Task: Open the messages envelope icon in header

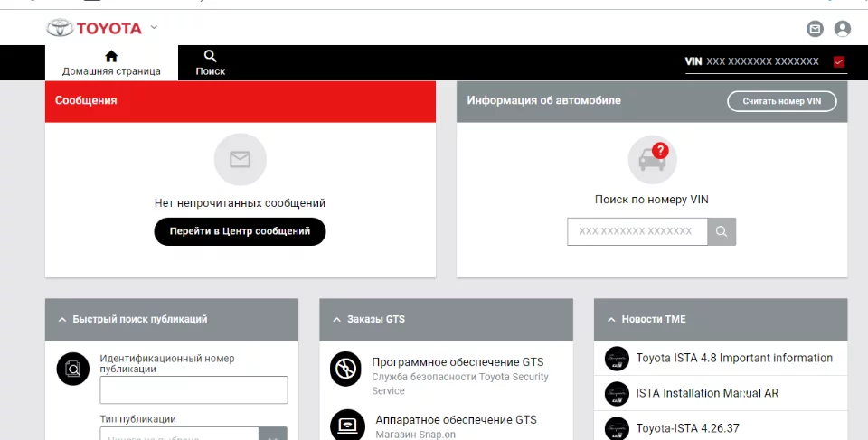Action: pyautogui.click(x=815, y=29)
